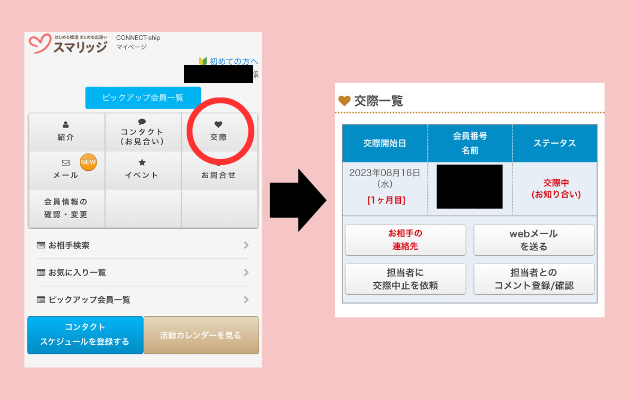The width and height of the screenshot is (630, 400).
Task: Click the webメールを送る button
Action: [534, 240]
